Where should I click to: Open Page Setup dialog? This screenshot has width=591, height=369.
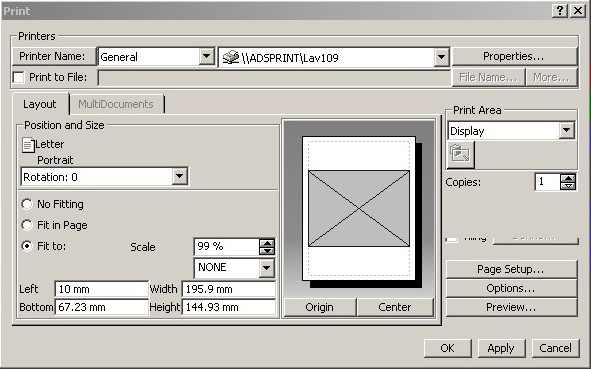[x=511, y=269]
